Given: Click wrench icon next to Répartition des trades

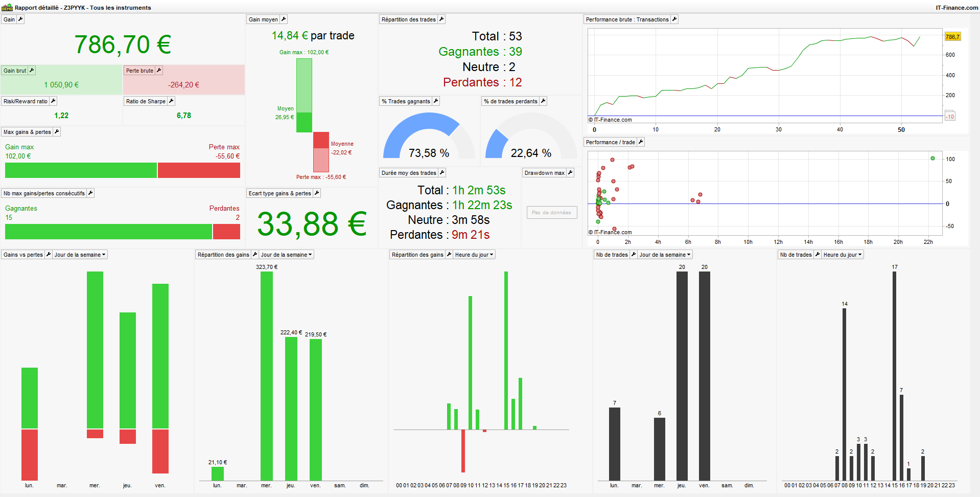Looking at the screenshot, I should click(441, 19).
